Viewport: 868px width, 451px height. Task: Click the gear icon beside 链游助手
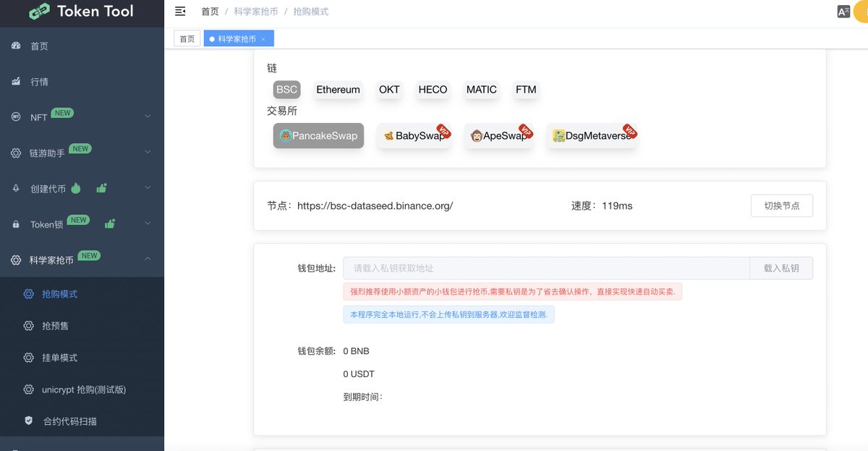pyautogui.click(x=16, y=153)
